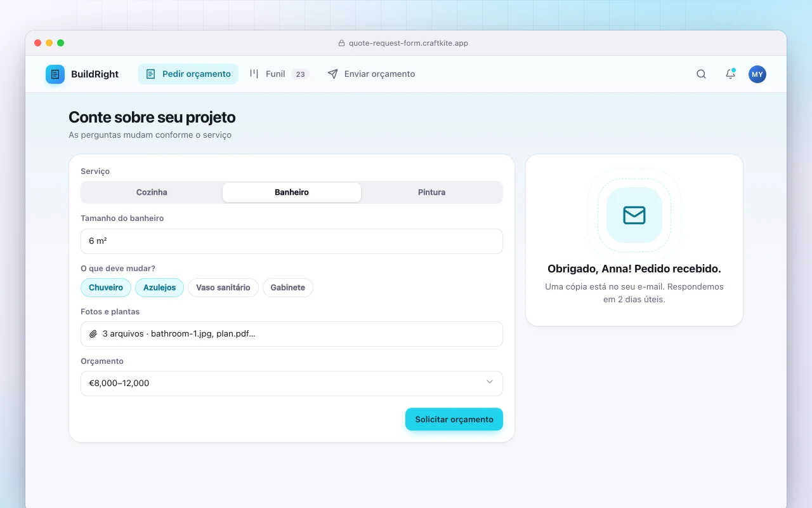Click the URL quote-request-form.craftkite.app
Screen dimensions: 812x508
point(409,43)
